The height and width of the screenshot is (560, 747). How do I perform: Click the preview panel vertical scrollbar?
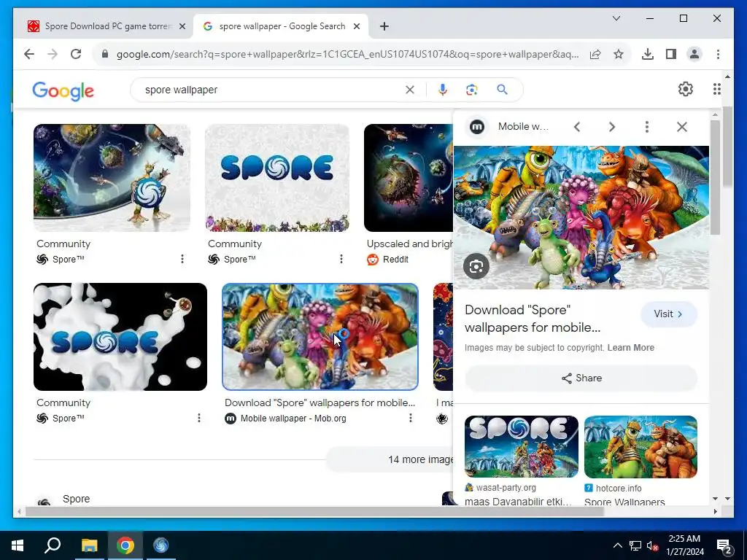715,177
